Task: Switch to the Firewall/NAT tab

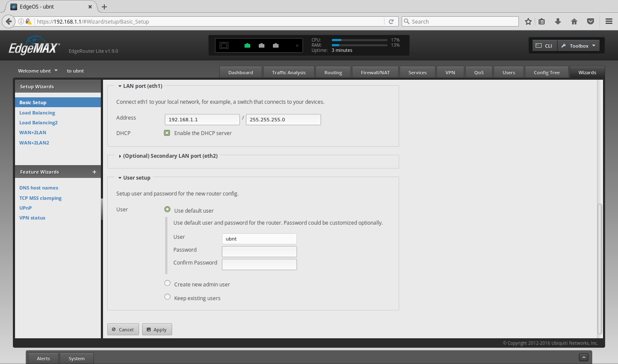Action: pyautogui.click(x=375, y=72)
